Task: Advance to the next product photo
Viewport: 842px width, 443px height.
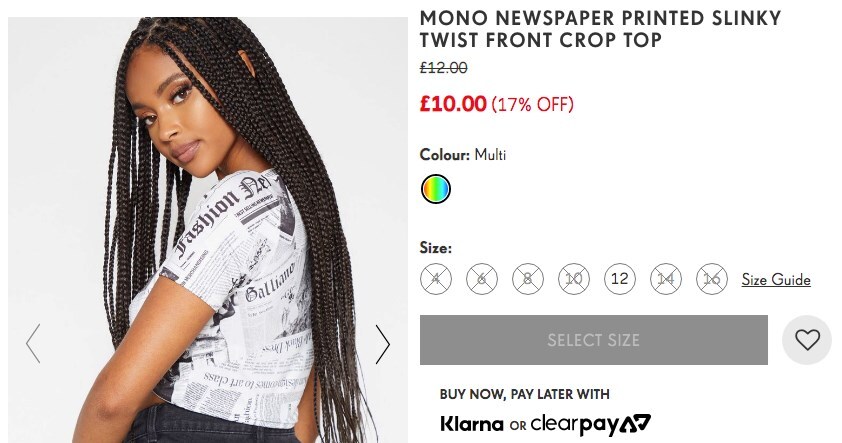Action: tap(382, 344)
